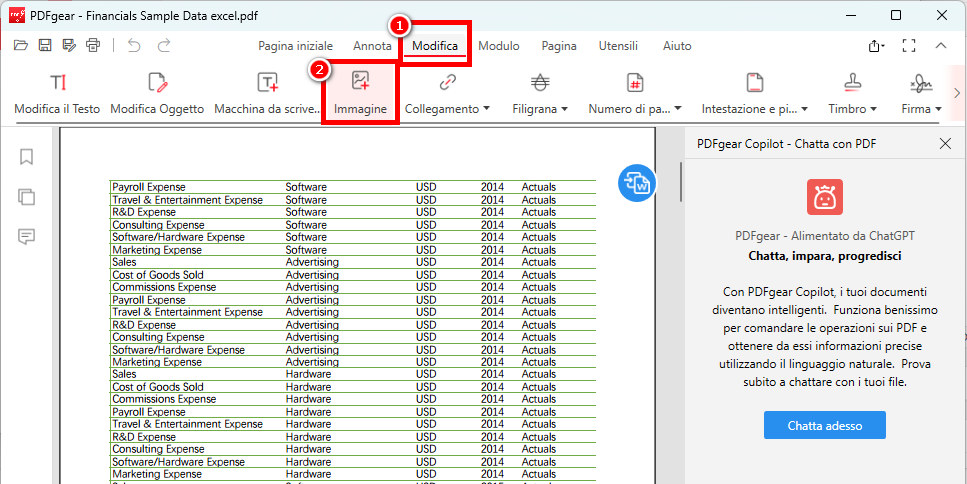Open the Share dropdown in top right
This screenshot has width=967, height=484.
coord(876,46)
